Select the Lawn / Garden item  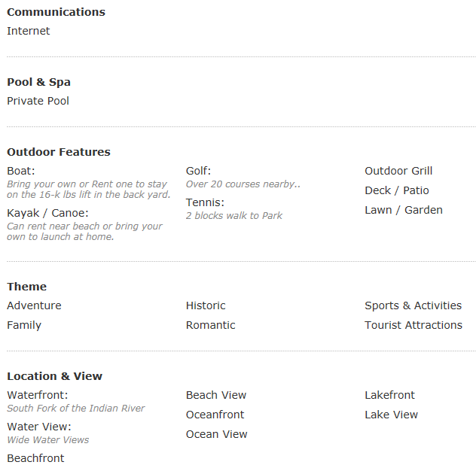tap(404, 210)
